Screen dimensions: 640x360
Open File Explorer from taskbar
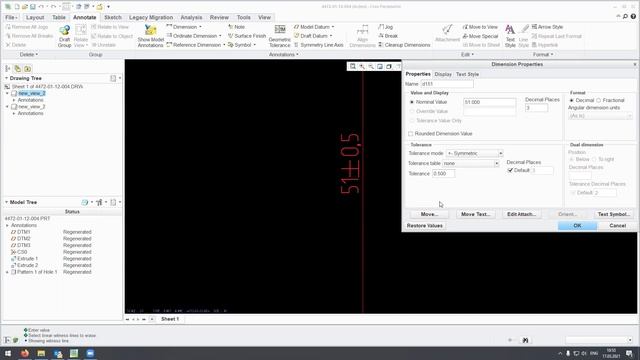pos(41,353)
